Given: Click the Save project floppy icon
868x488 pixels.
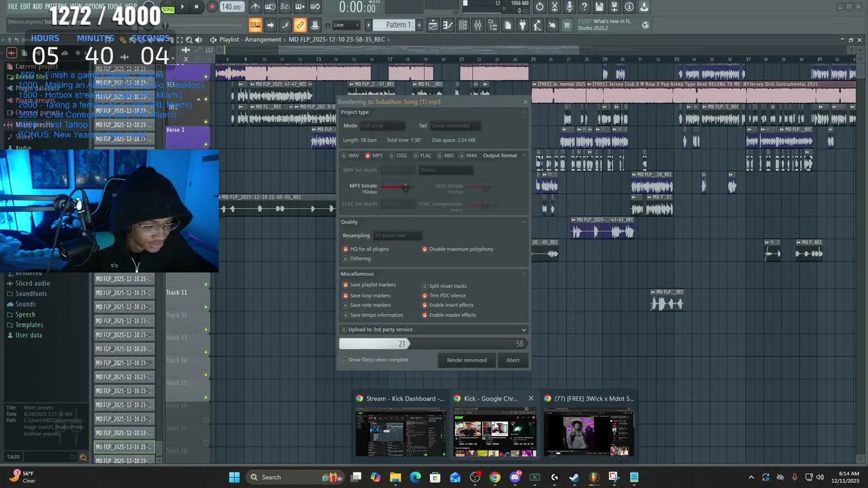Looking at the screenshot, I should [x=599, y=7].
